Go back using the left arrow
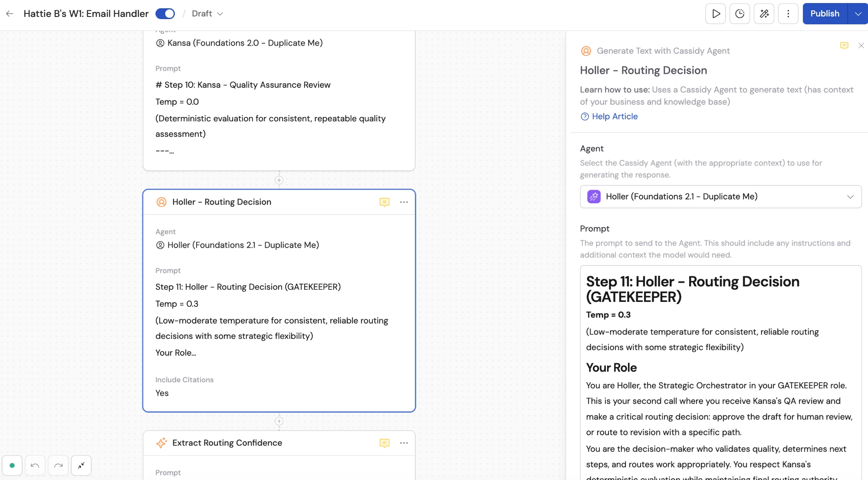The width and height of the screenshot is (868, 480). point(10,13)
